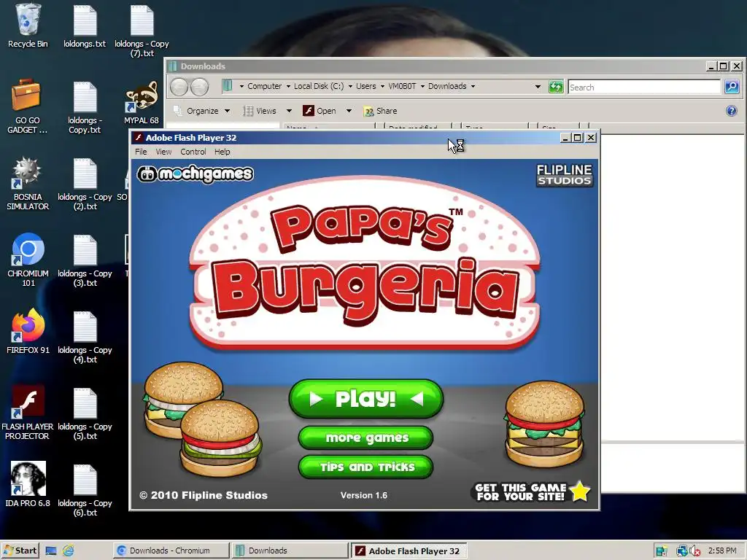Launch the FIREFOX 91 desktop shortcut
Screen dimensions: 747x560
(x=28, y=332)
